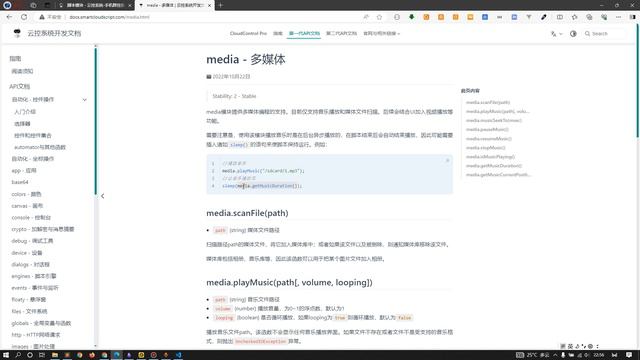Open CloudControl Pro in the navbar

coord(248,33)
